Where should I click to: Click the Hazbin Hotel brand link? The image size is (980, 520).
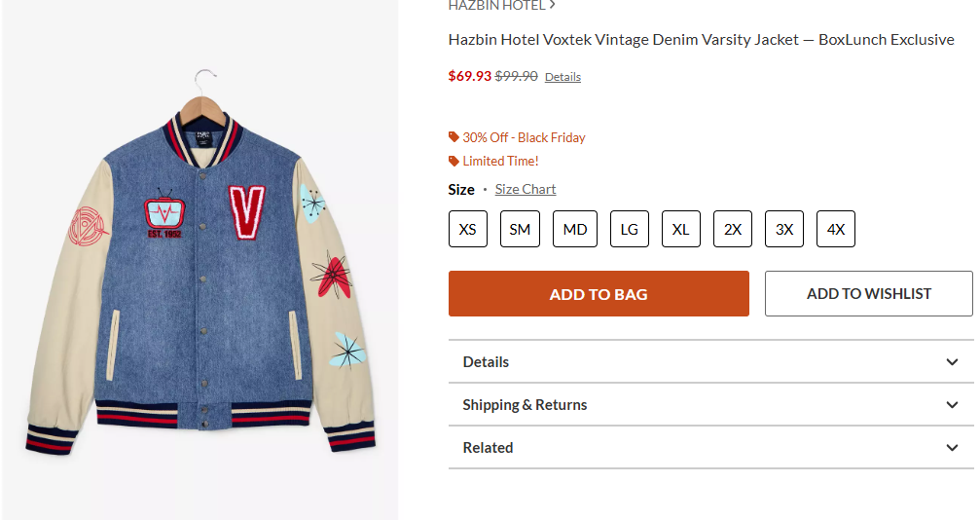[x=496, y=5]
